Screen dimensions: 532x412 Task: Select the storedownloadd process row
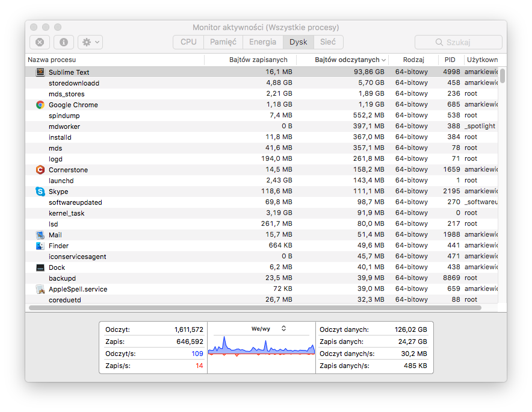point(262,83)
